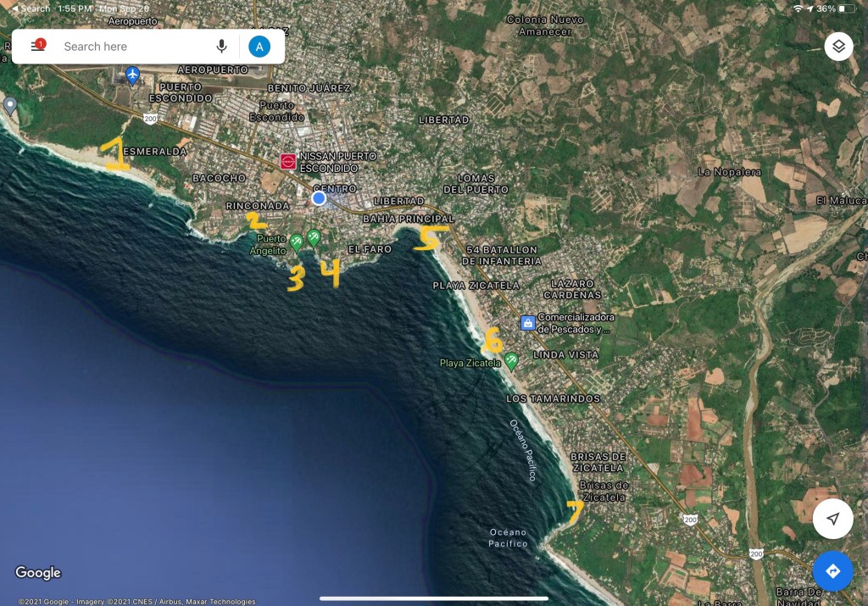Open the map layers button
Screen dimensions: 868x606
point(838,47)
